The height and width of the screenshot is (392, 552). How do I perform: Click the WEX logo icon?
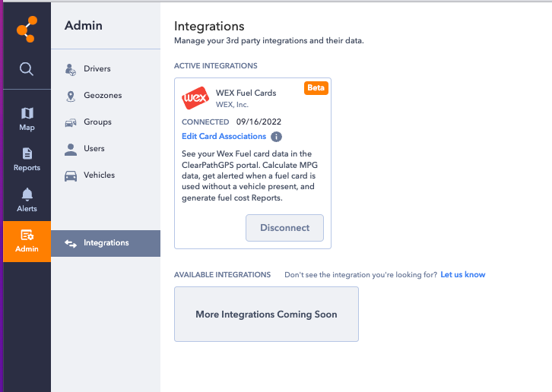point(195,99)
